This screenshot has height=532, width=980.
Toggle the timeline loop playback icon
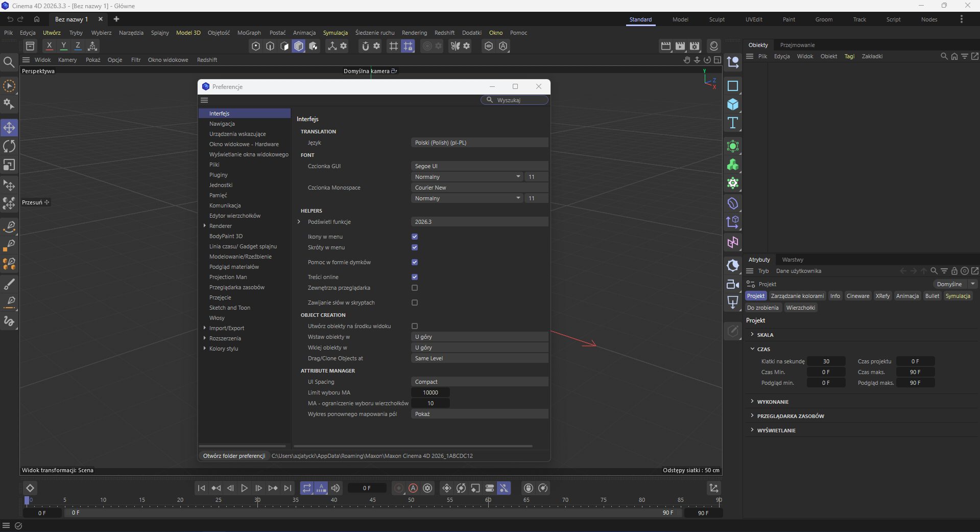306,488
